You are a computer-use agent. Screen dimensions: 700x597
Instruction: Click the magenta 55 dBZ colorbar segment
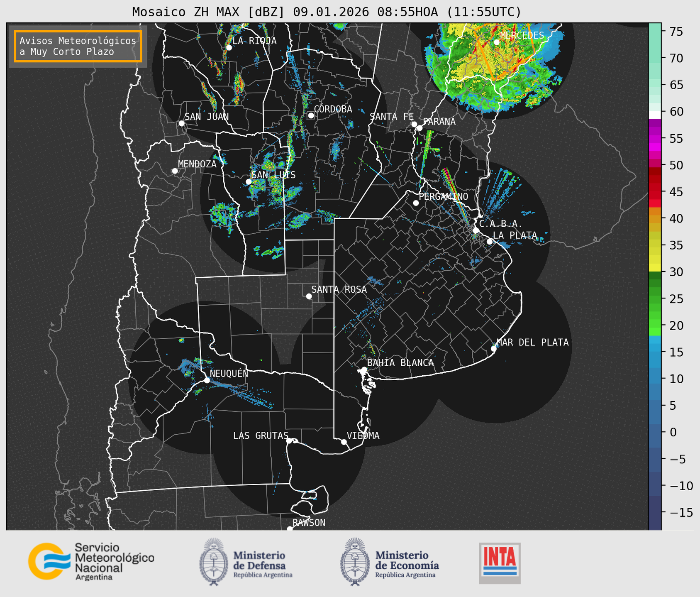655,138
